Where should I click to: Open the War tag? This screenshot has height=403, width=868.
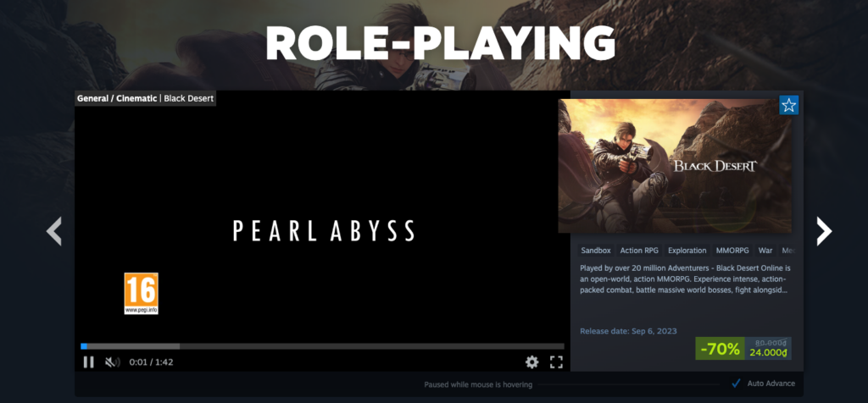(765, 251)
